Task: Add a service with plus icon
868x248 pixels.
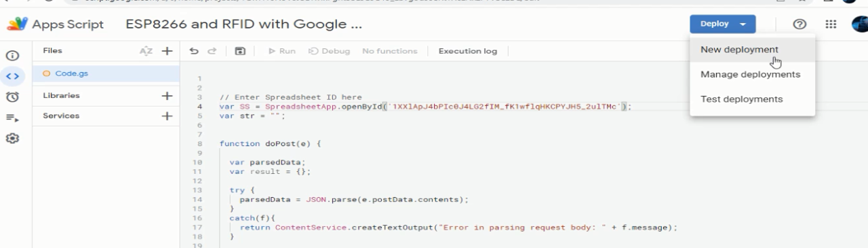Action: [167, 116]
